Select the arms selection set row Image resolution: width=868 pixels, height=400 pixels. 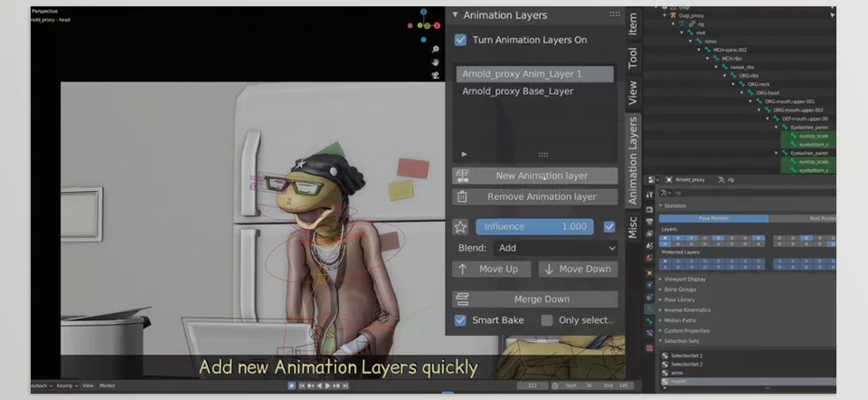(749, 373)
